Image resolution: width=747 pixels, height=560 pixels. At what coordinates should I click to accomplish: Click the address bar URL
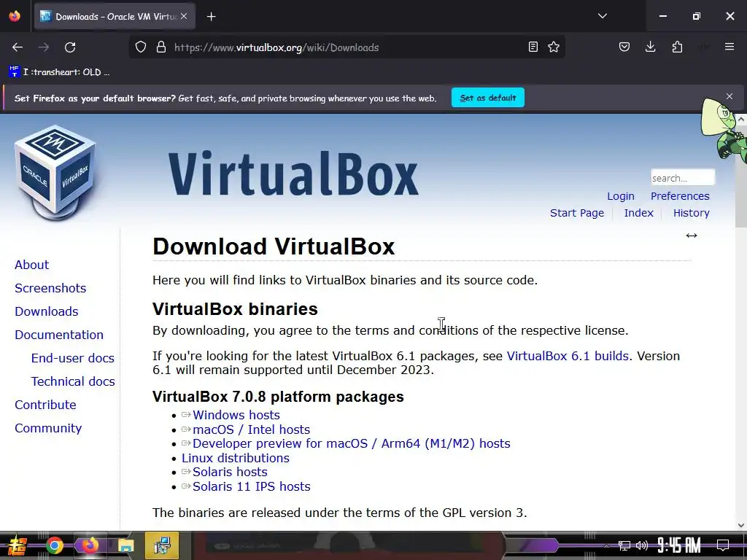(x=276, y=47)
